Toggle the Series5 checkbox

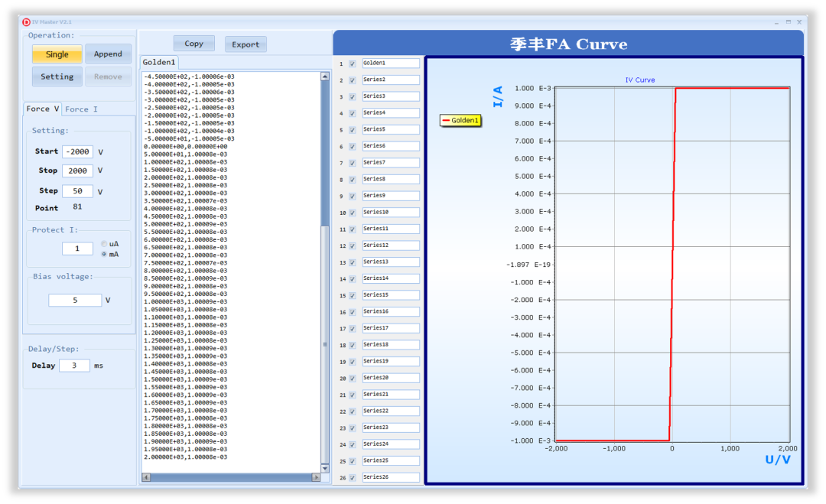coord(353,130)
